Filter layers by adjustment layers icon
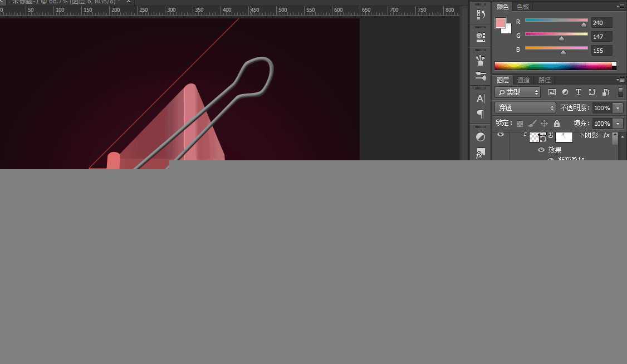Viewport: 627px width, 364px height. (565, 92)
